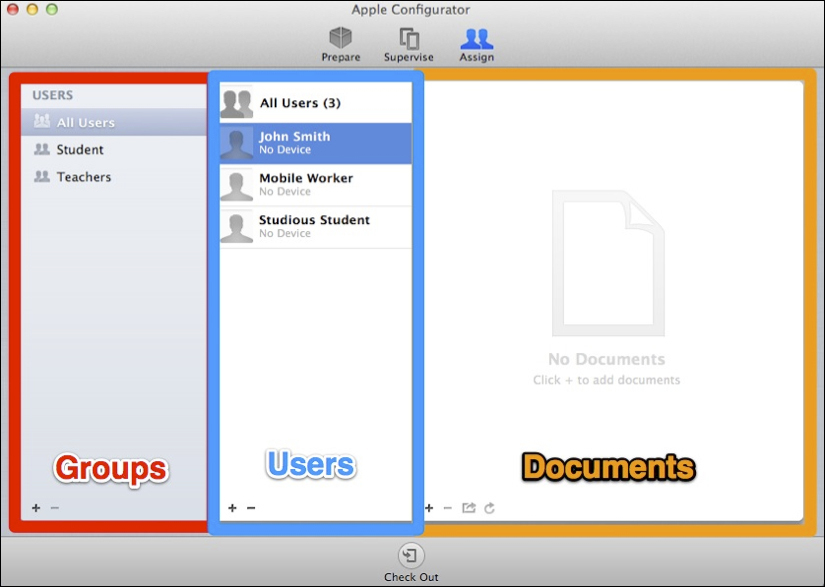Select the Teachers group
Image resolution: width=825 pixels, height=587 pixels.
tap(114, 177)
